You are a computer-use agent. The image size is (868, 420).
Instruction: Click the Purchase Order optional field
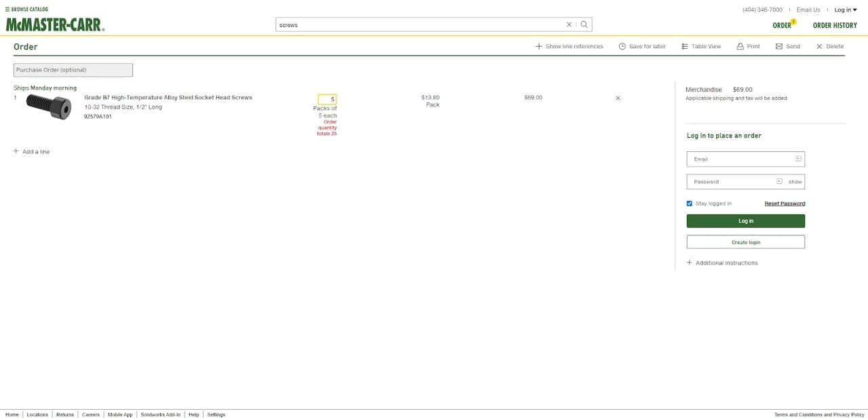[73, 70]
